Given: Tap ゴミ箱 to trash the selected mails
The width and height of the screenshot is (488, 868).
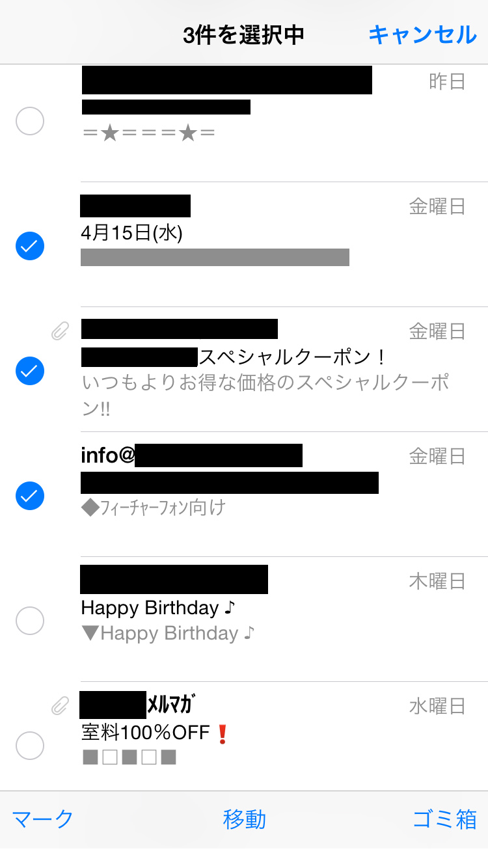Looking at the screenshot, I should (445, 819).
